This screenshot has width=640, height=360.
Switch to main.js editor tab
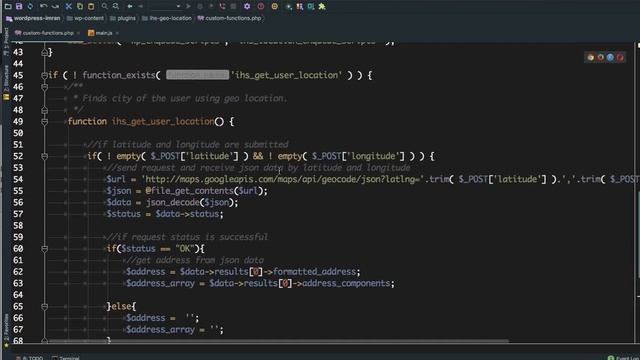click(x=100, y=33)
